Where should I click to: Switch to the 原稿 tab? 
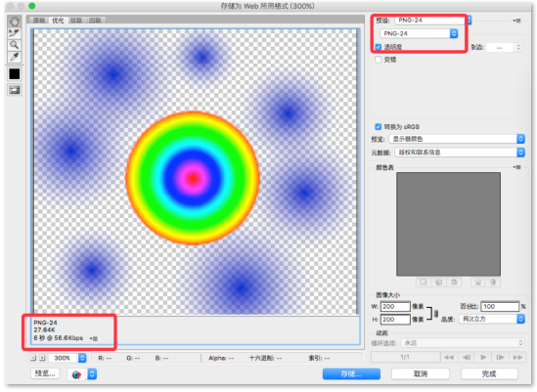pyautogui.click(x=39, y=21)
